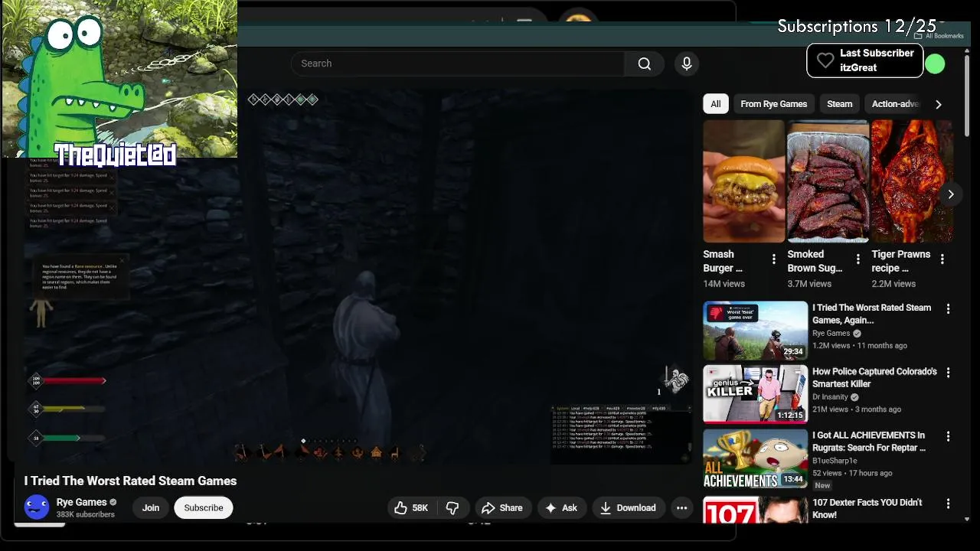Image resolution: width=980 pixels, height=551 pixels.
Task: Open the 107 Dexter Facts video thumbnail
Action: [756, 510]
